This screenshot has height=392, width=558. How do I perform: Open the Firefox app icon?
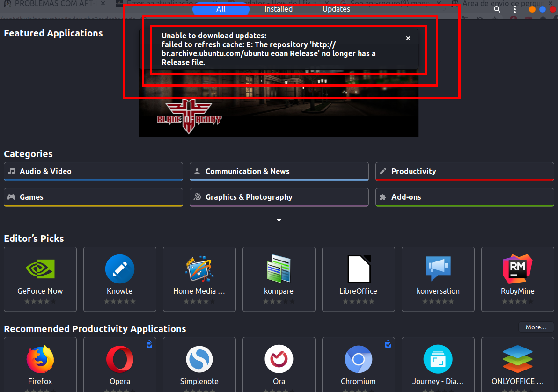40,359
